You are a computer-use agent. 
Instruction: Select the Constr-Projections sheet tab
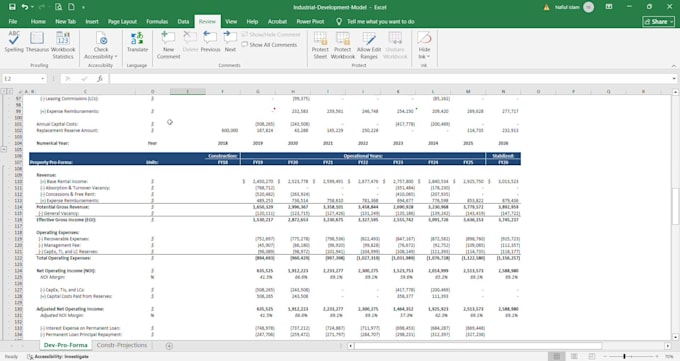(122, 345)
